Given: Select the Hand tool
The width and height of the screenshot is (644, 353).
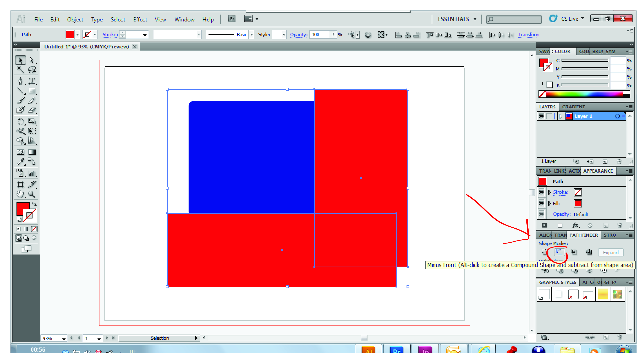Looking at the screenshot, I should pyautogui.click(x=20, y=194).
